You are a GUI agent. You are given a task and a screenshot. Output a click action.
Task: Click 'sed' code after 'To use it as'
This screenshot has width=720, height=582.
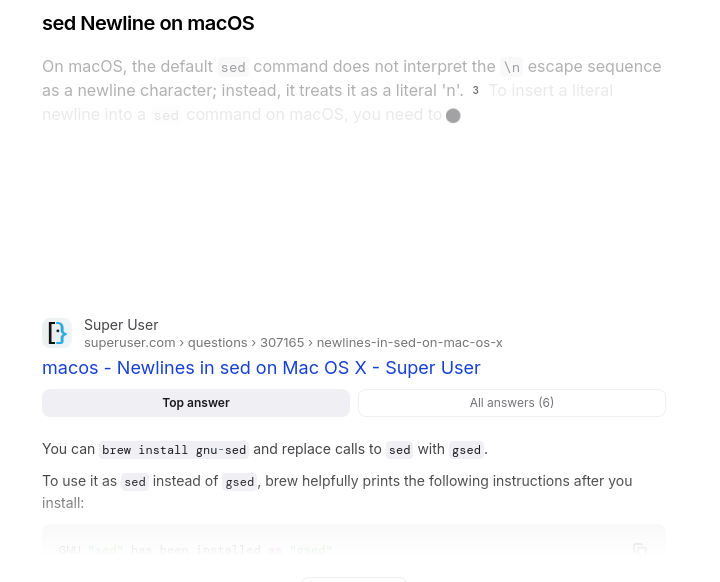pos(135,482)
